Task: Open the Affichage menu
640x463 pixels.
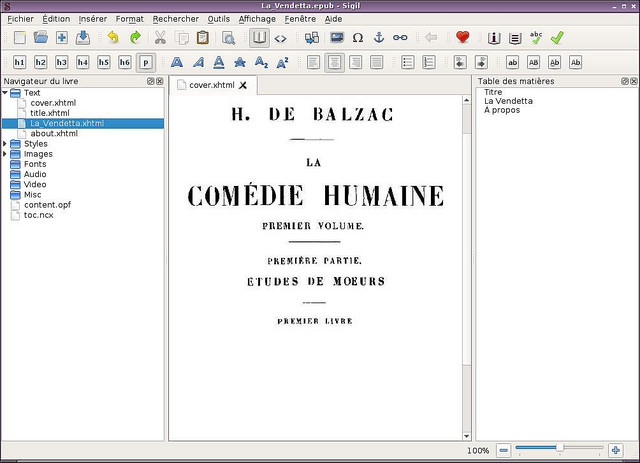Action: pyautogui.click(x=257, y=19)
